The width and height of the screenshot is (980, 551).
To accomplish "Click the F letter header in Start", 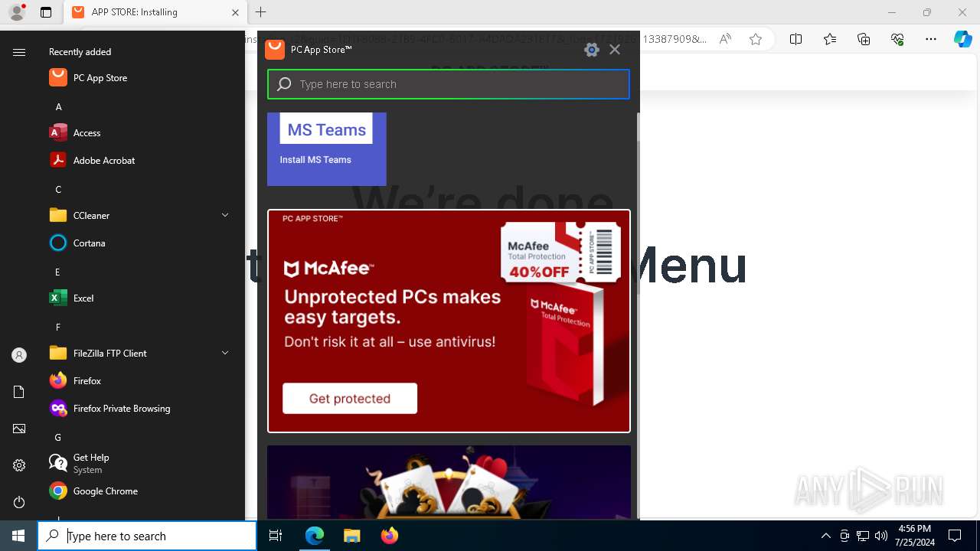I will [57, 328].
